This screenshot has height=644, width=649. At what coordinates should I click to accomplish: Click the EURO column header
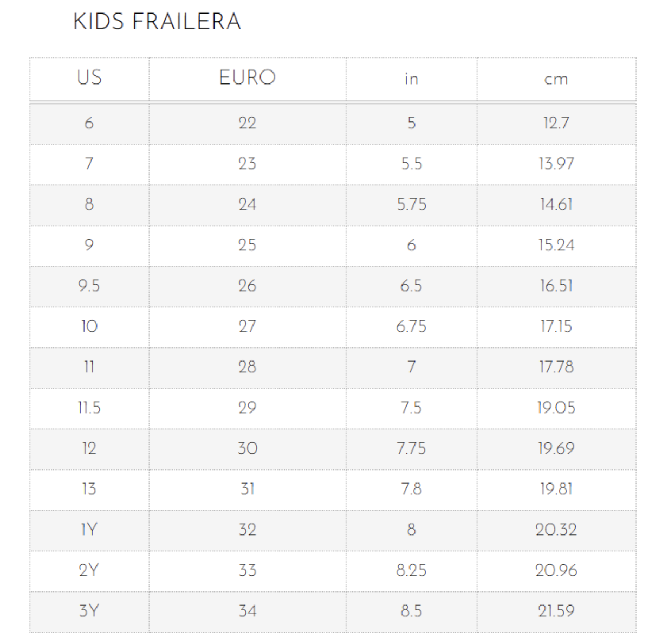(248, 78)
